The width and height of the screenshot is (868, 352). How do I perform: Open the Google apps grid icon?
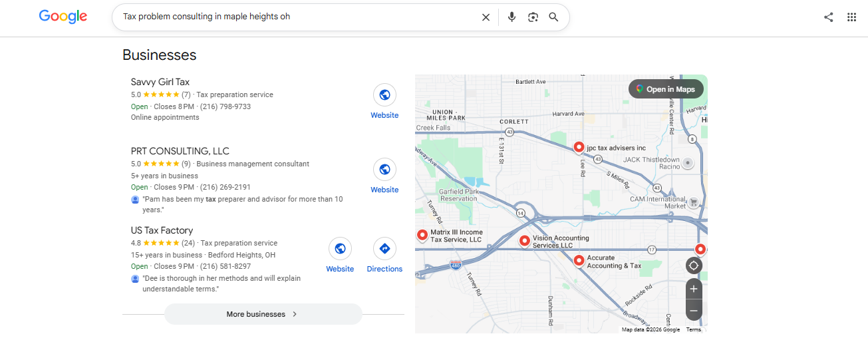click(851, 17)
